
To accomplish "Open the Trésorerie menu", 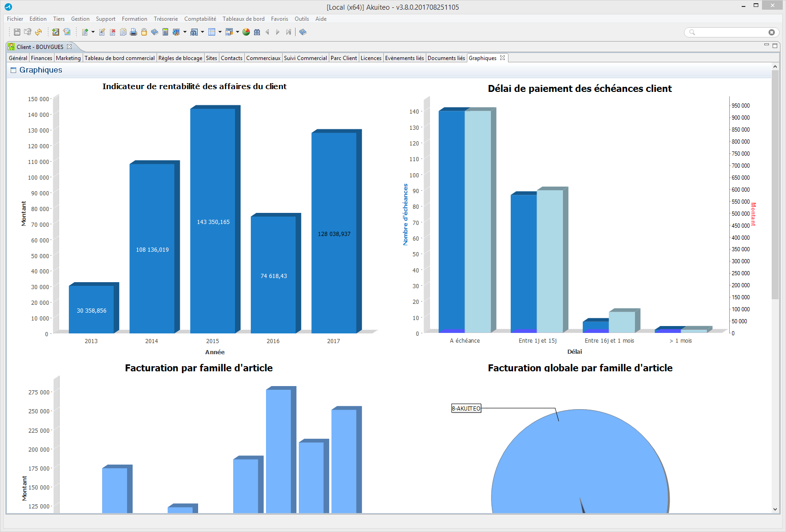I will pos(166,19).
